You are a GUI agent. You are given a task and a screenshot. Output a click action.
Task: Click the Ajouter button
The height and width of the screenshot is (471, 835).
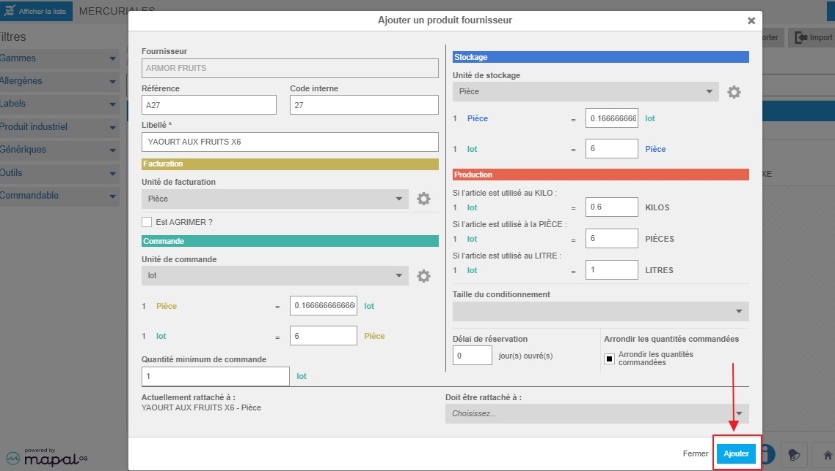[736, 453]
